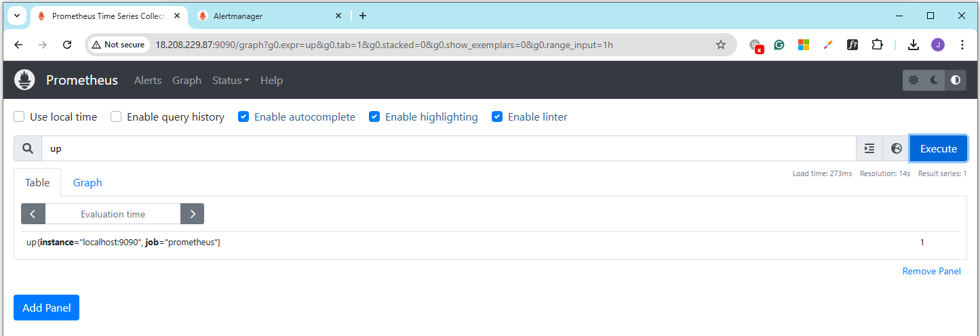Close the Prometheus Time Series tab
980x336 pixels.
coord(176,16)
